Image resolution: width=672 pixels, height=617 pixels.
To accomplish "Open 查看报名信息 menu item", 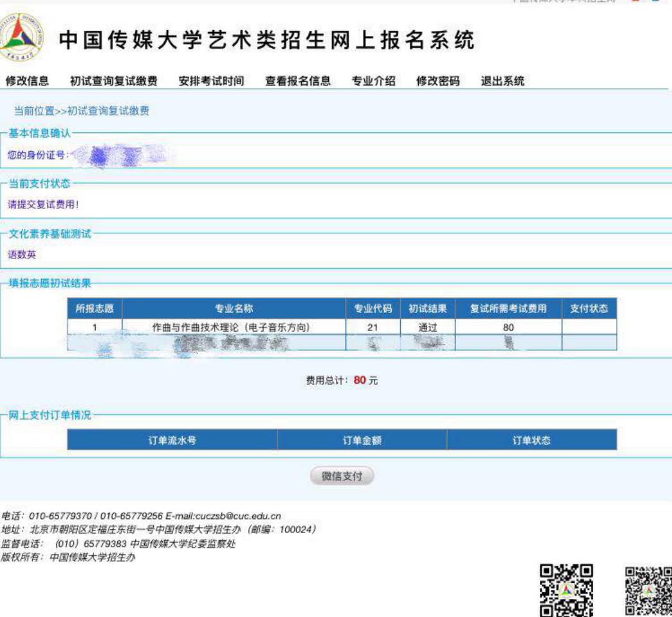I will tap(298, 81).
